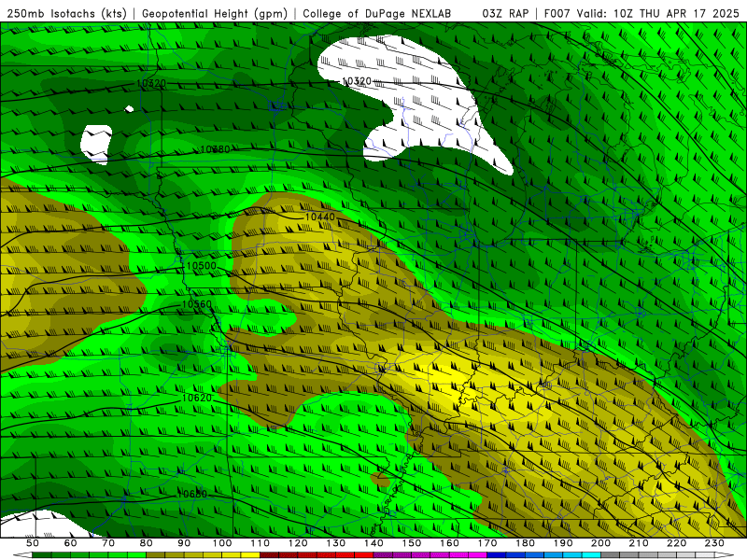Click the cyan swatch just left of 200

pos(591,555)
